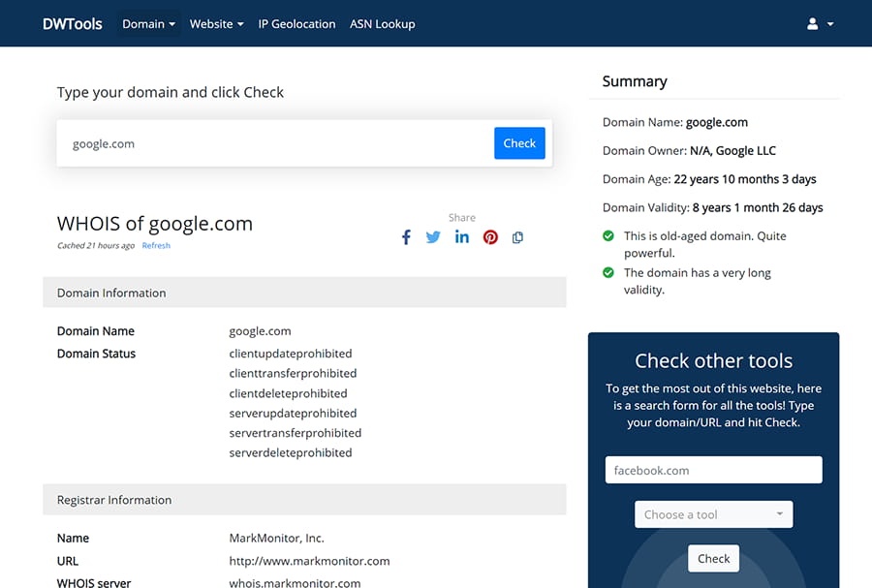Click Domain Name google.com in Summary
This screenshot has width=872, height=588.
(716, 122)
